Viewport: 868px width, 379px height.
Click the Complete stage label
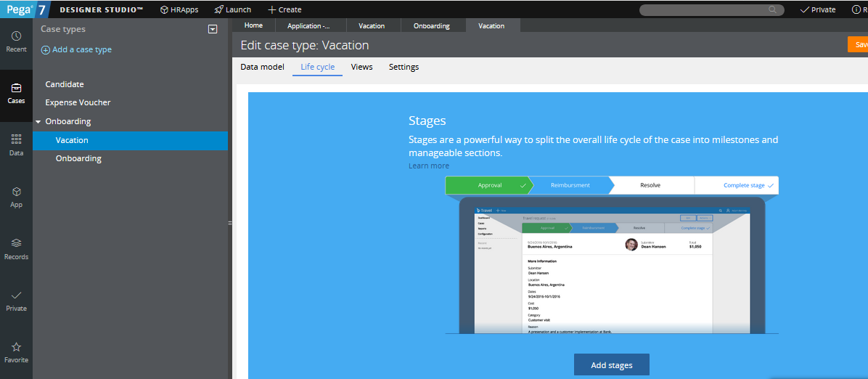(x=744, y=185)
